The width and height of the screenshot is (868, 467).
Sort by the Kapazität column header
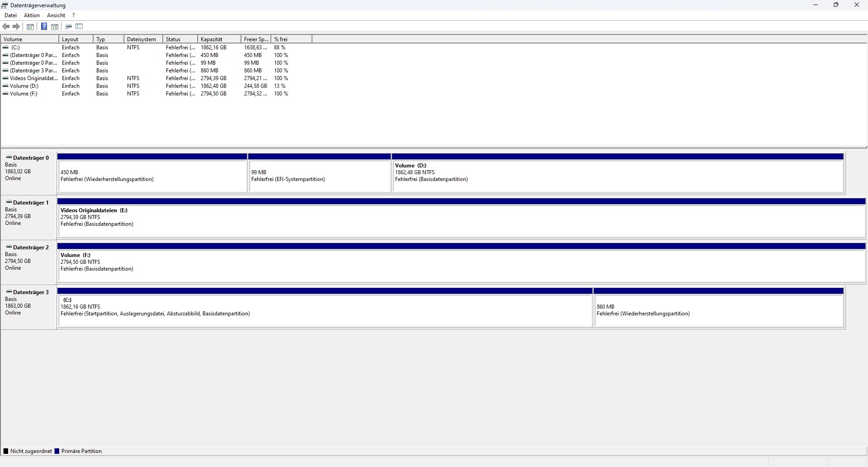(x=219, y=39)
